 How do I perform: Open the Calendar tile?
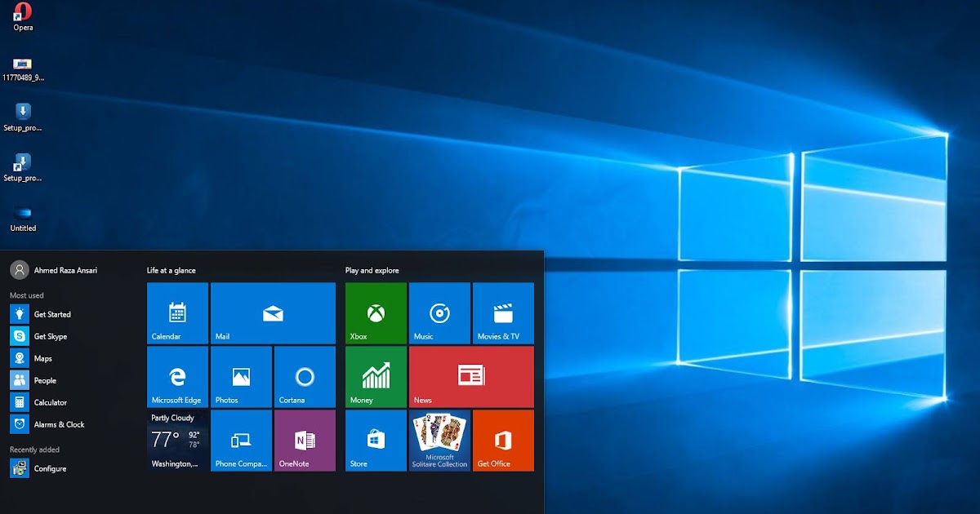[x=177, y=313]
